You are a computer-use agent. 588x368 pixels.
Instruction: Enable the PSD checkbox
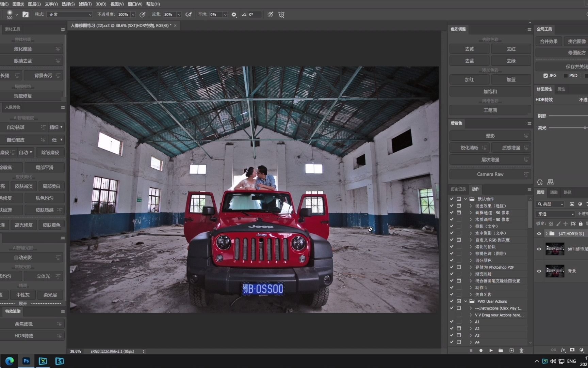pyautogui.click(x=566, y=76)
